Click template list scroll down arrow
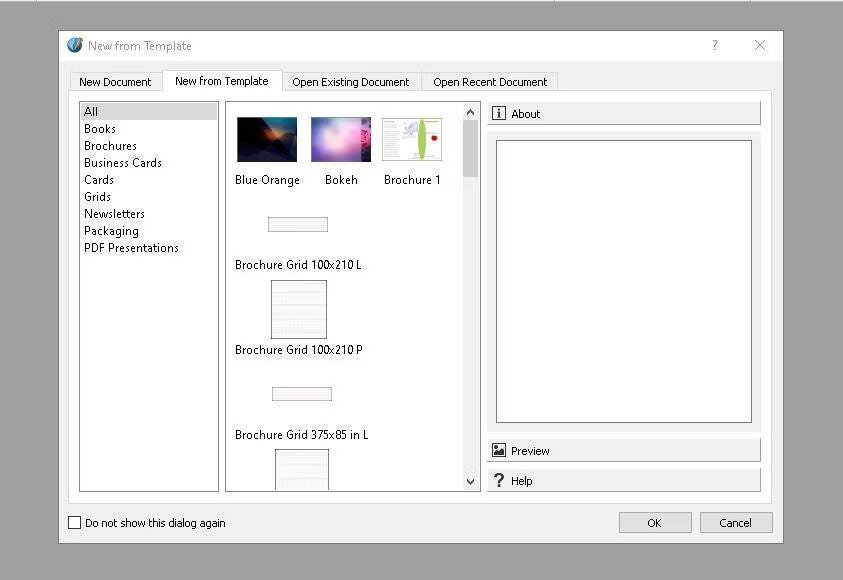 (x=470, y=481)
